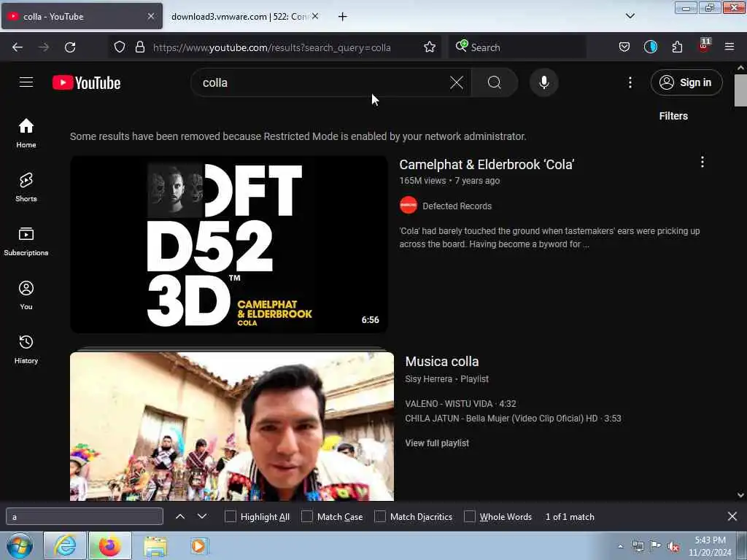Open Defected Records channel name

[x=457, y=206]
